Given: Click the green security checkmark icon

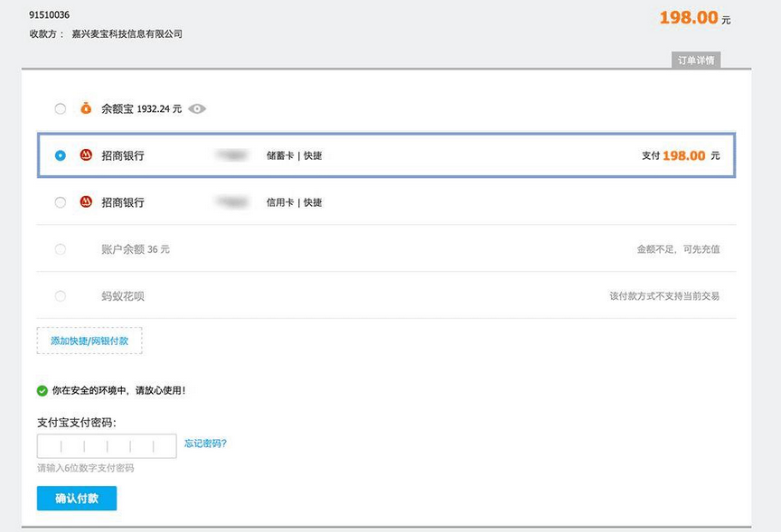Looking at the screenshot, I should click(x=42, y=391).
